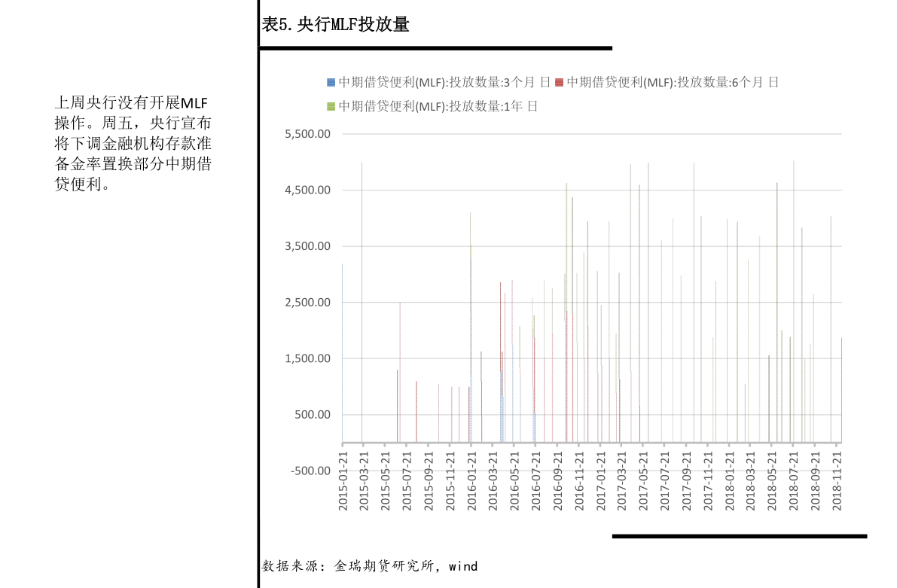
Task: Click x-axis date 2018-03-21
Action: [751, 481]
